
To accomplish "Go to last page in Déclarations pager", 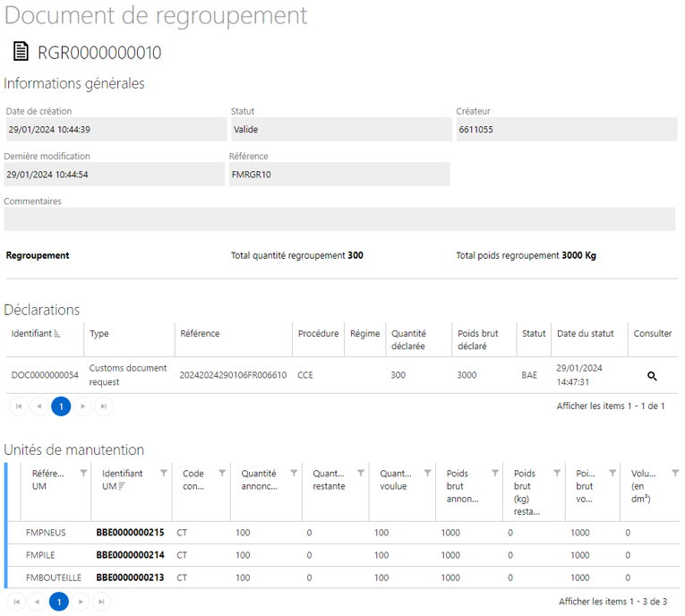I will (104, 406).
